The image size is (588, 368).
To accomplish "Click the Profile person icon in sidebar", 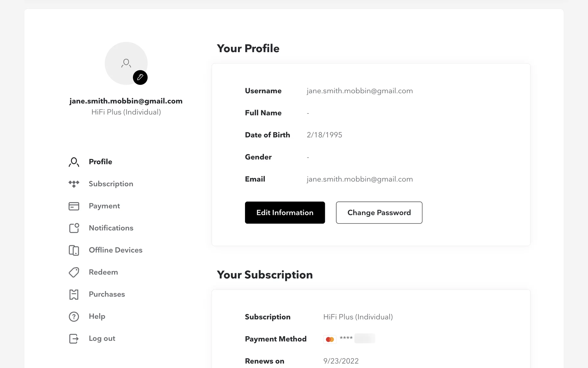I will coord(74,162).
